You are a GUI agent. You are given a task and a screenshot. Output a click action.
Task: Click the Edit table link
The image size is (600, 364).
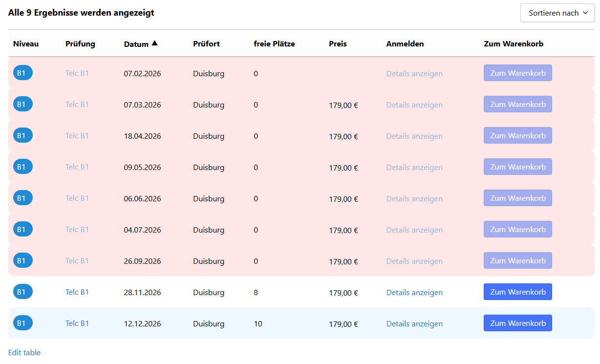[x=24, y=353]
